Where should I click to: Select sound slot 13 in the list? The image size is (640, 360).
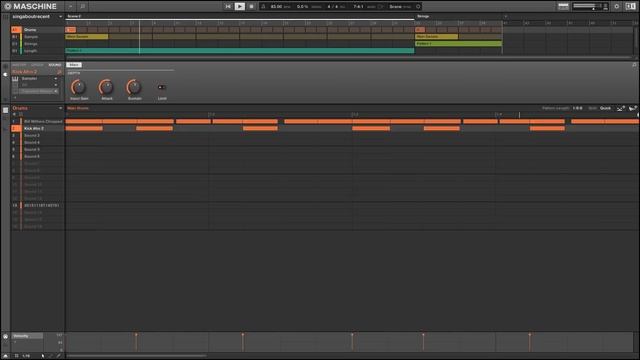[x=38, y=205]
